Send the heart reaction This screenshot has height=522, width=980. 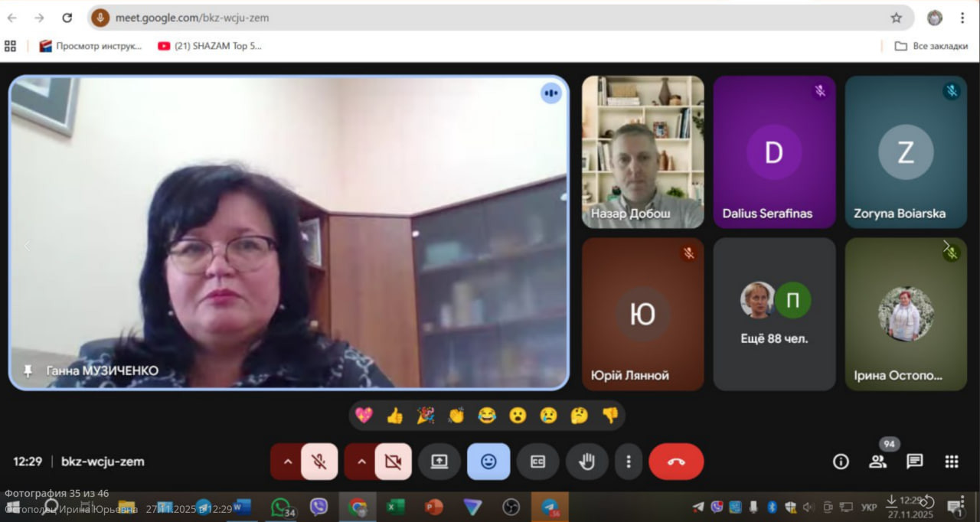364,416
